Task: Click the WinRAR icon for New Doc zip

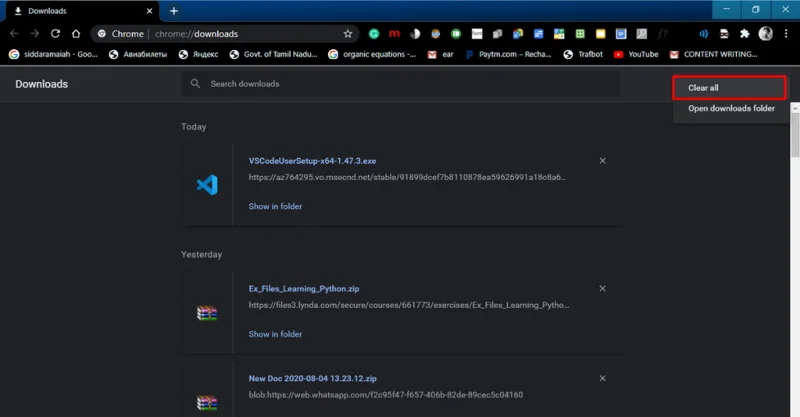Action: click(x=207, y=403)
